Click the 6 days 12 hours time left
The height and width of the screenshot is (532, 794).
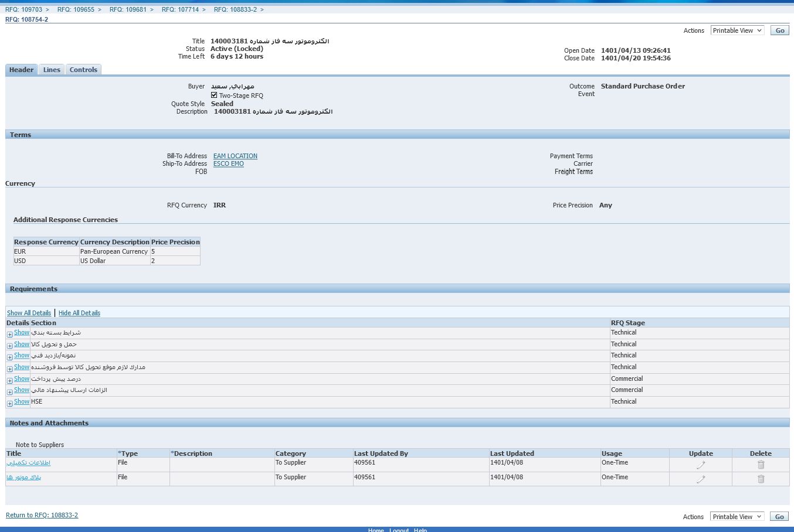237,56
